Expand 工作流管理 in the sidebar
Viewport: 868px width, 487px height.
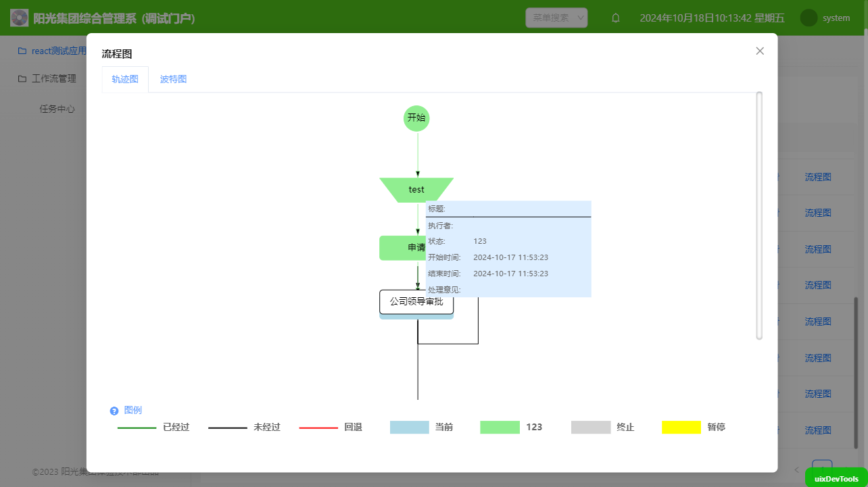tap(54, 78)
